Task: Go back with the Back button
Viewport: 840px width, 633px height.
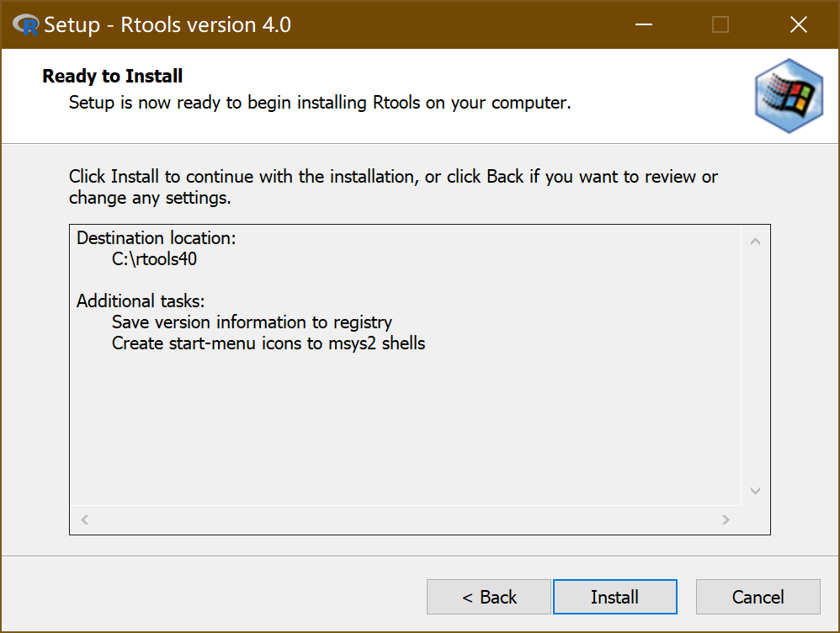Action: click(x=489, y=597)
